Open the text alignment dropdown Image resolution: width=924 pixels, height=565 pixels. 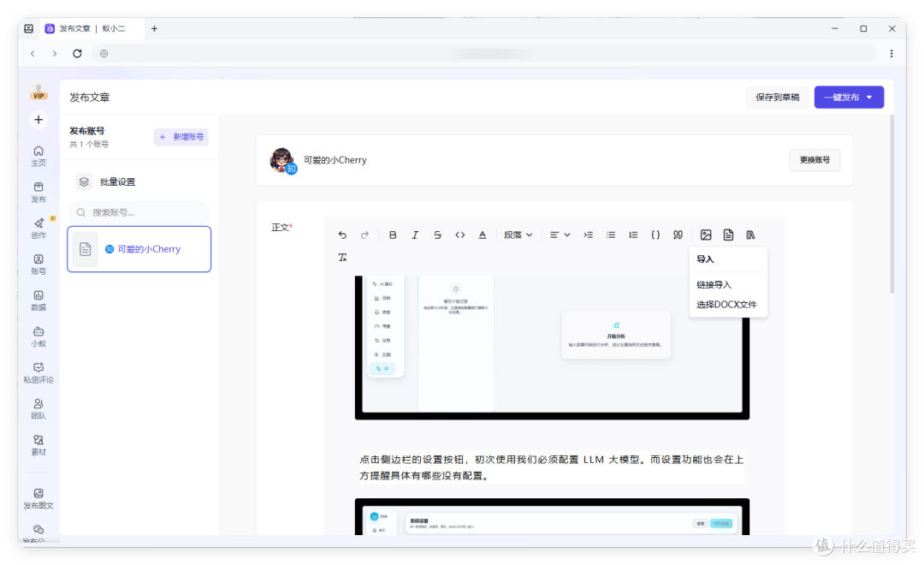pos(560,235)
